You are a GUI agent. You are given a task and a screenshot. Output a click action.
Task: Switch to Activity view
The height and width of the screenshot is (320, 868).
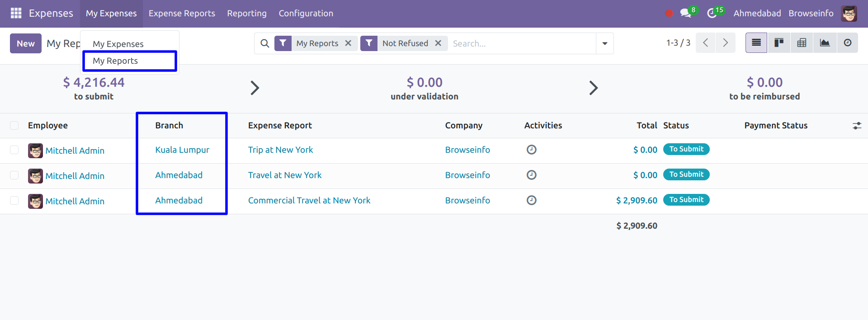click(847, 43)
